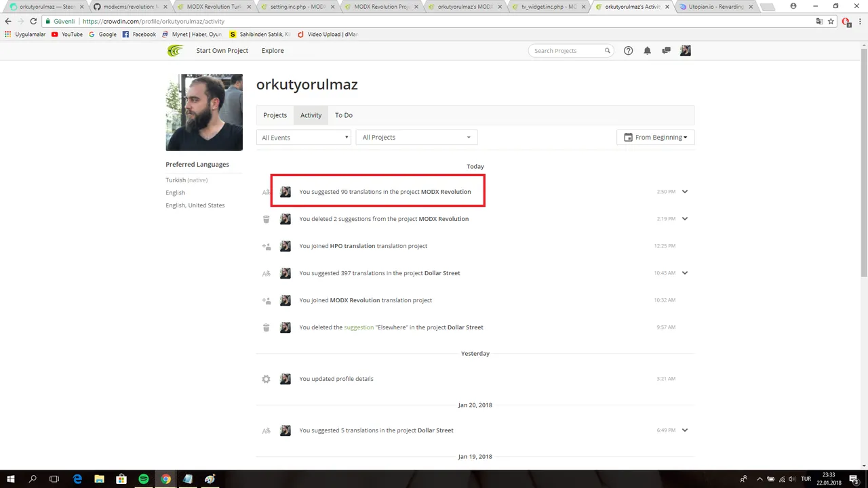
Task: Click the profile photo of orkutyorulmaz
Action: tap(204, 113)
